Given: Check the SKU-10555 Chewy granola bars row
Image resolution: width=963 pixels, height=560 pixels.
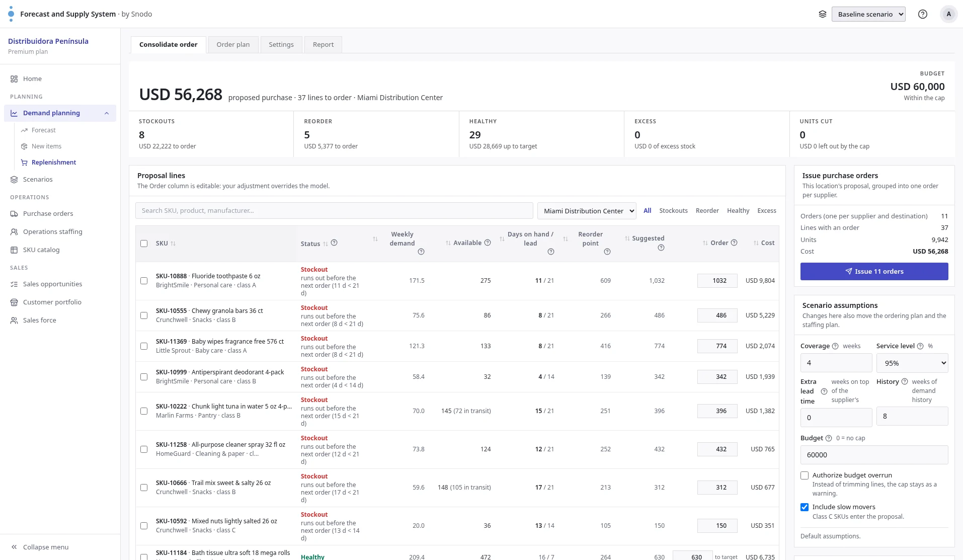Looking at the screenshot, I should 144,315.
